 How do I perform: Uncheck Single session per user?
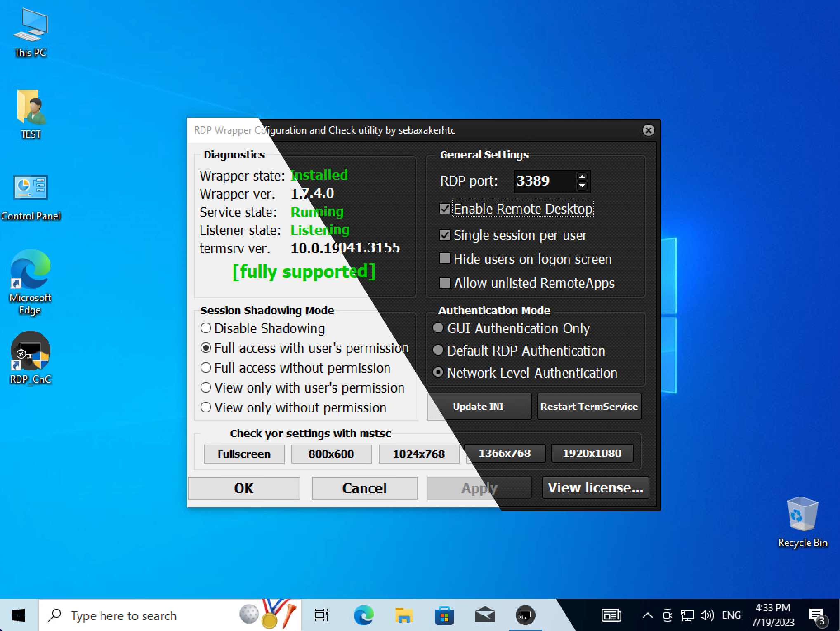445,235
